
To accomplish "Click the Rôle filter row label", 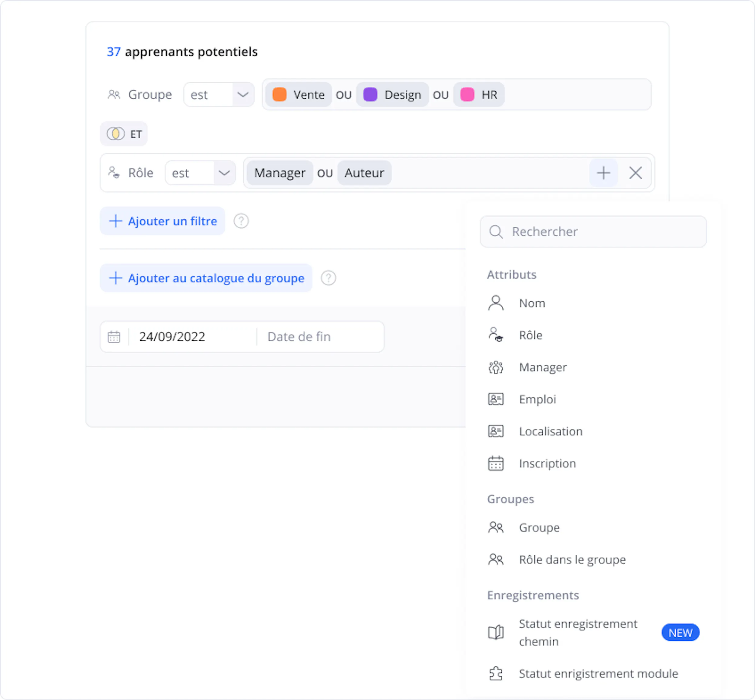I will pos(141,173).
